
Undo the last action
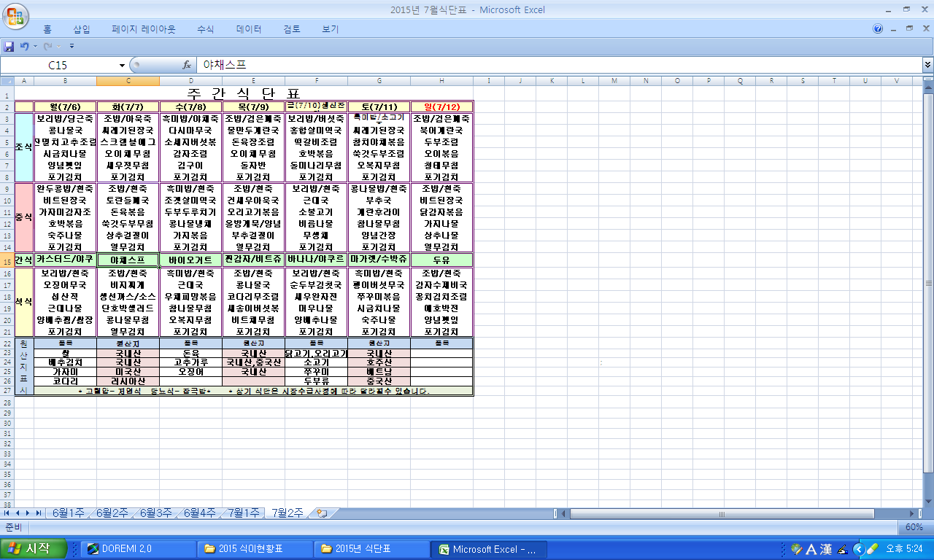pos(24,47)
